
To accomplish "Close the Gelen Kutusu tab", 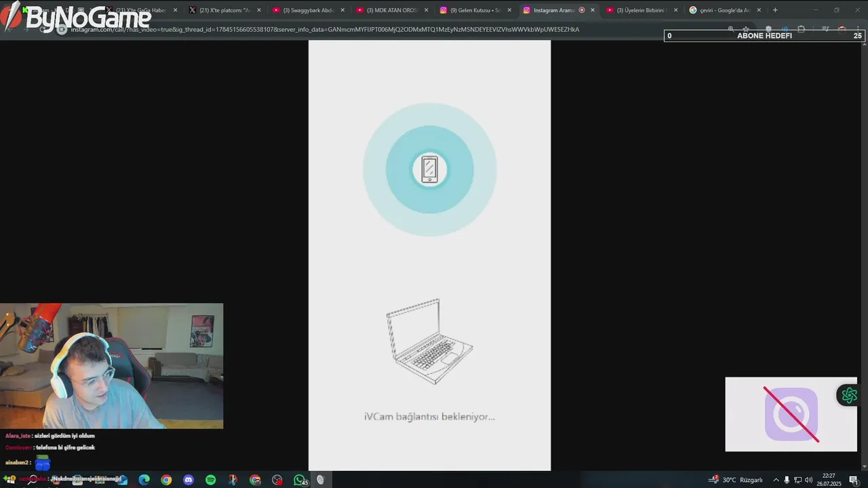I will coord(509,10).
